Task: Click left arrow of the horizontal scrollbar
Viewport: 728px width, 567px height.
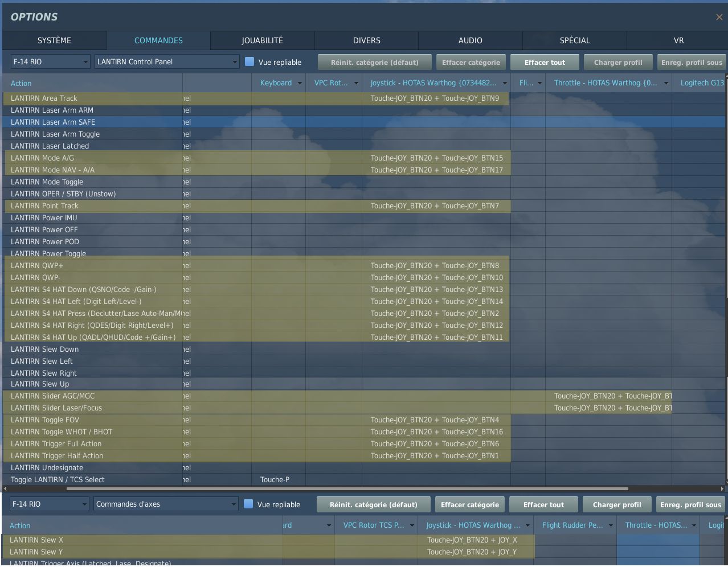Action: [x=5, y=488]
